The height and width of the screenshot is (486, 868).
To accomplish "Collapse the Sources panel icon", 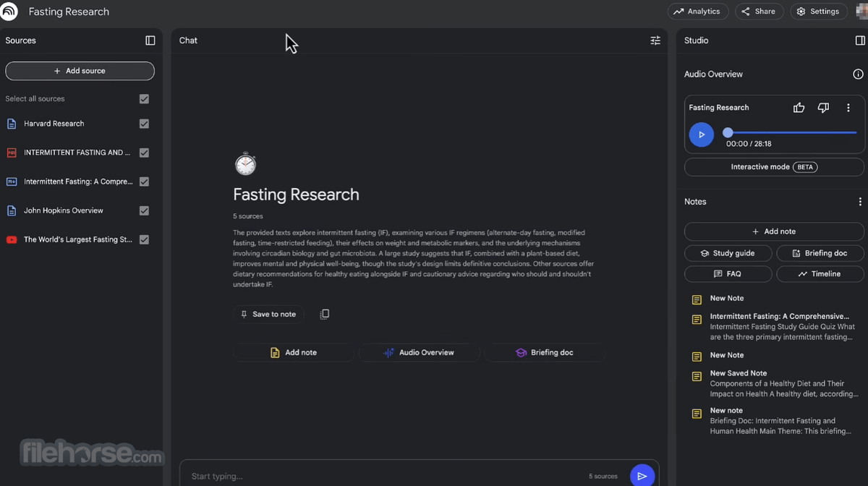I will click(150, 40).
